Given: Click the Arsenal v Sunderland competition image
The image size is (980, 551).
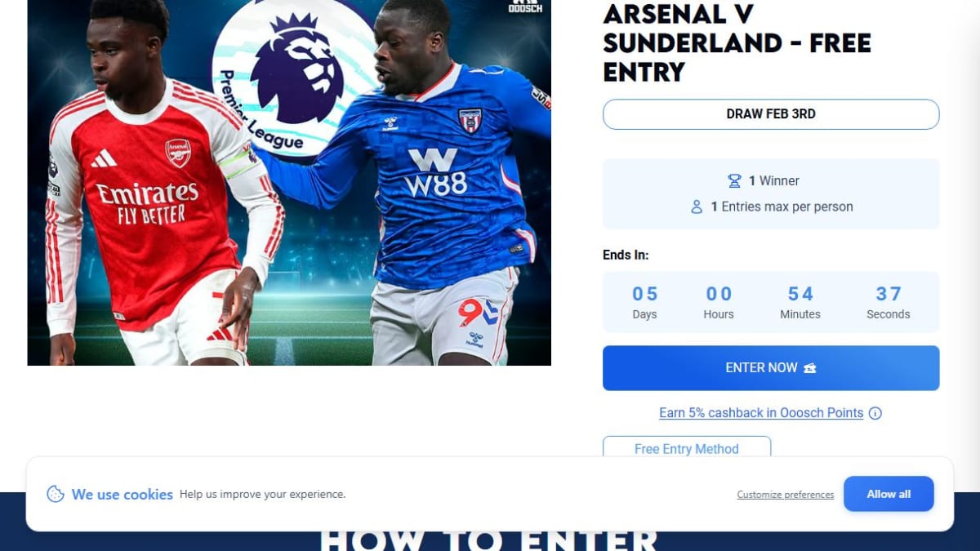Looking at the screenshot, I should point(289,183).
